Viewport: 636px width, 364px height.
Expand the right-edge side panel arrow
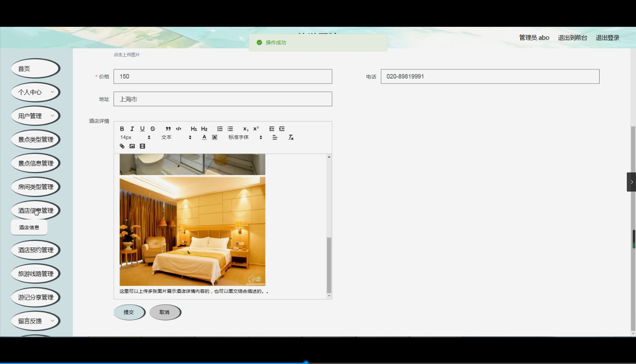[631, 182]
